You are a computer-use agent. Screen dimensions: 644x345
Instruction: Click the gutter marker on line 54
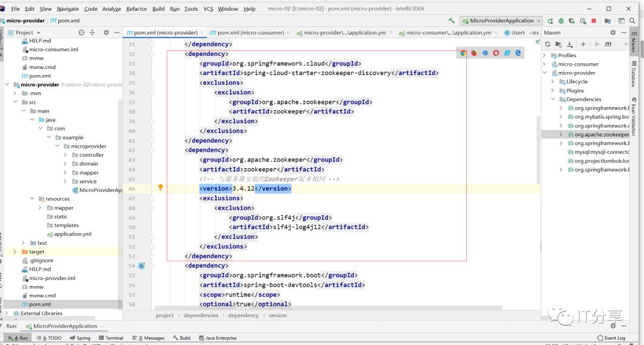(142, 266)
